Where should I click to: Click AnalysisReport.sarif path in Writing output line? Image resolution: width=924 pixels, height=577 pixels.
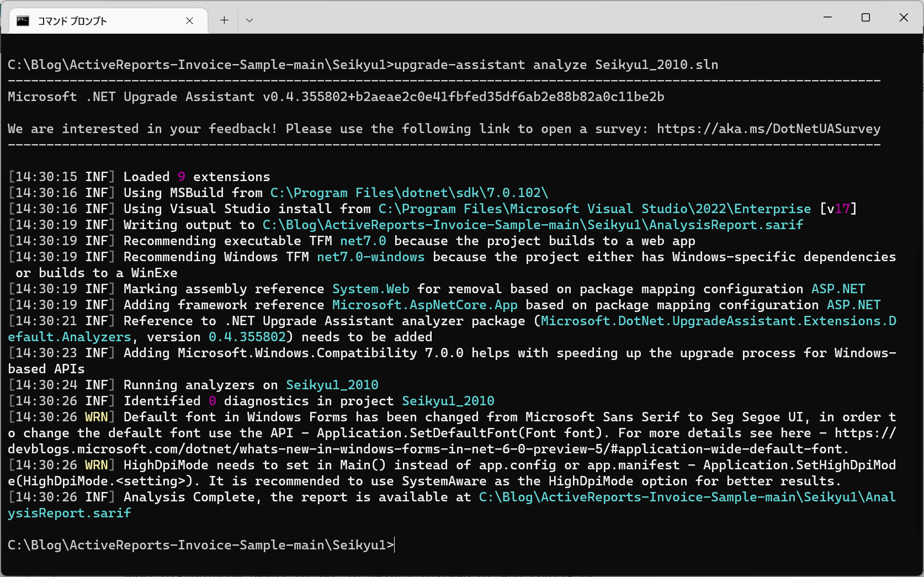[533, 225]
